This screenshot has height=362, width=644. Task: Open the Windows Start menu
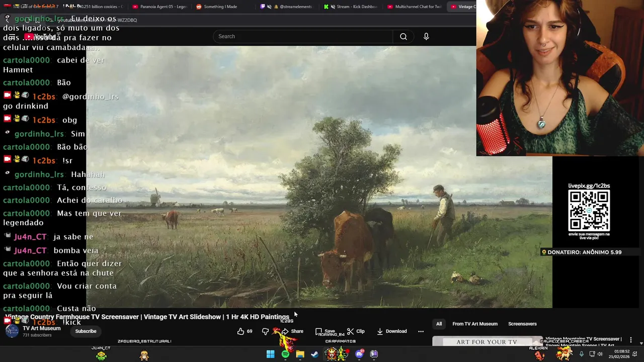271,354
